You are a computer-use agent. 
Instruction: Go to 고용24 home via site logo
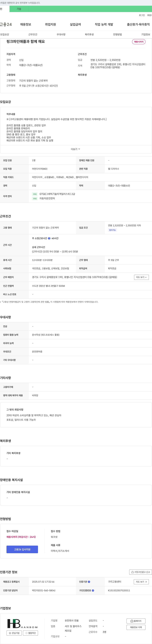pos(6,24)
